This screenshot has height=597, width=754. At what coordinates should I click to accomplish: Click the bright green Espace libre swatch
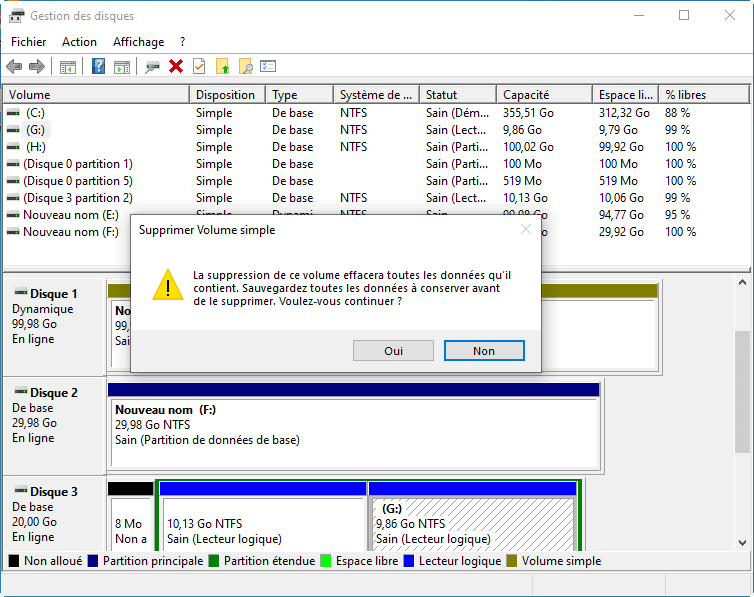coord(326,561)
